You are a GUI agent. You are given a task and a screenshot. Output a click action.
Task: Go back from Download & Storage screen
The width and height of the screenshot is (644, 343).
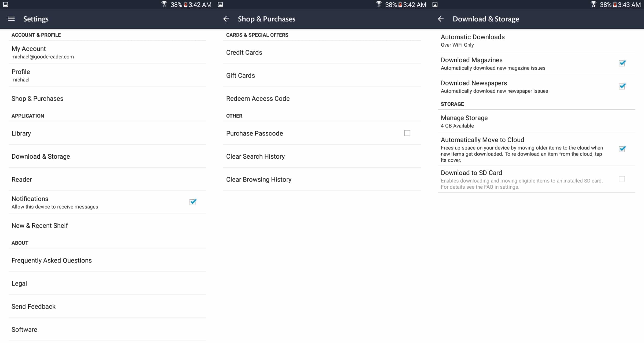[441, 19]
